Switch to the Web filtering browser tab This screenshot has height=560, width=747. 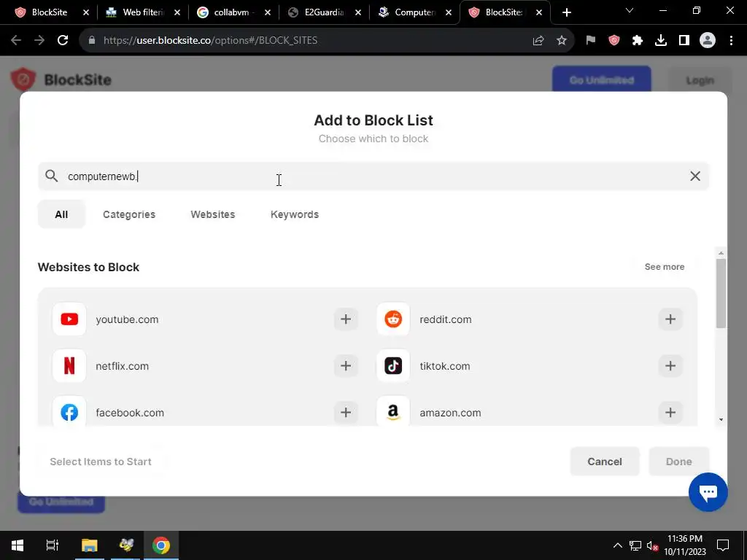tap(142, 12)
